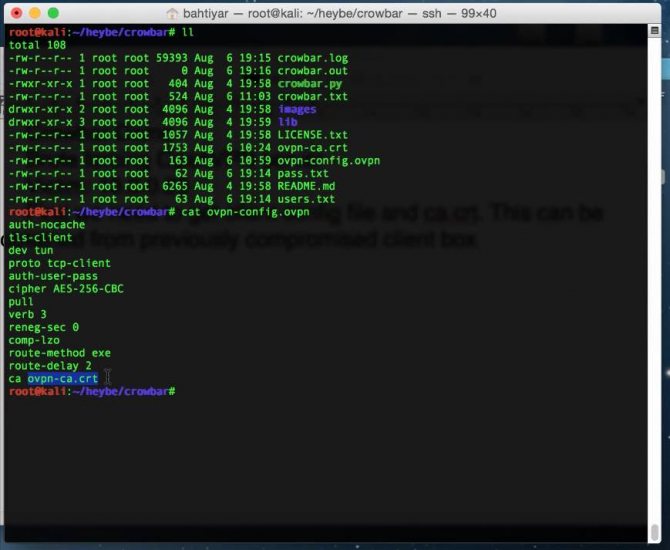Click the empty prompt on last line
This screenshot has width=670, height=550.
(180, 391)
